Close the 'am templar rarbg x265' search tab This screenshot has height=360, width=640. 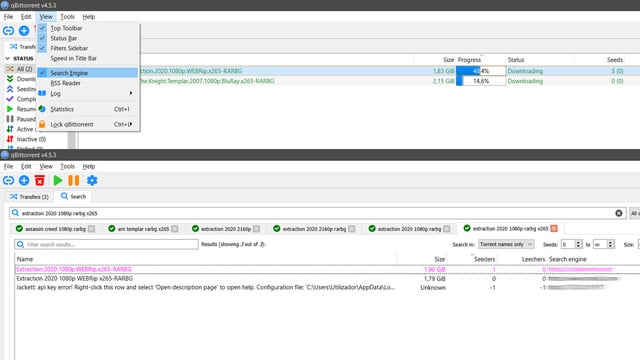[x=175, y=229]
